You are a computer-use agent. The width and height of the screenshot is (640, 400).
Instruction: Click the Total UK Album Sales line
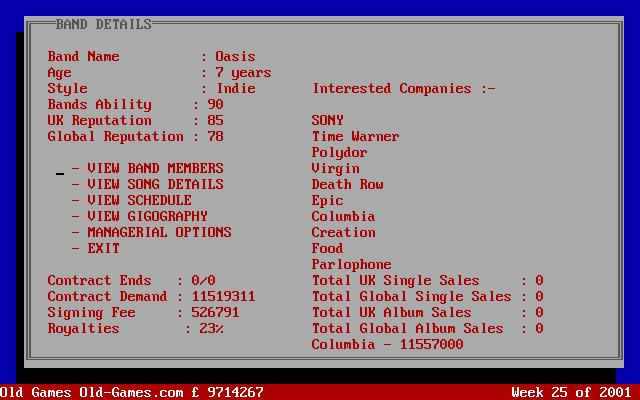[x=428, y=312]
